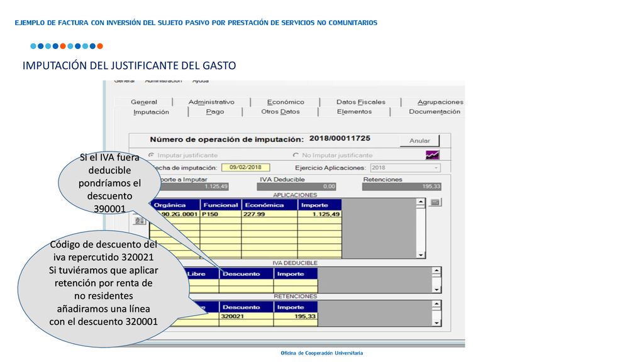This screenshot has height=362, width=644.
Task: Click the down arrow of Retenciones scrollbar
Action: click(436, 323)
